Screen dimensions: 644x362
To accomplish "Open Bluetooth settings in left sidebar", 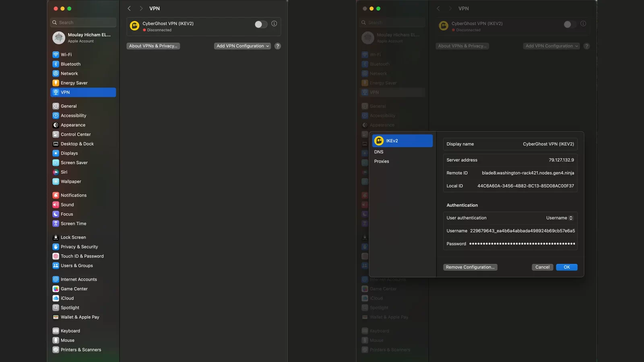I will click(83, 64).
